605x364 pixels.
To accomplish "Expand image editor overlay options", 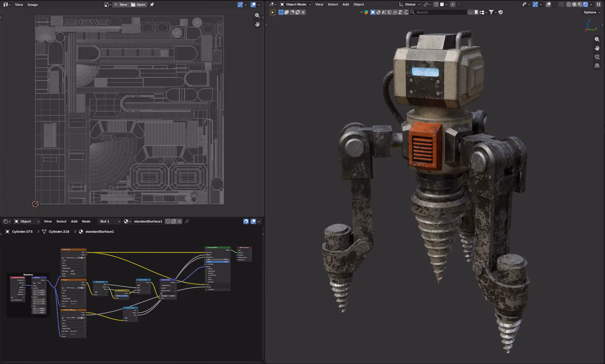I will click(x=259, y=5).
